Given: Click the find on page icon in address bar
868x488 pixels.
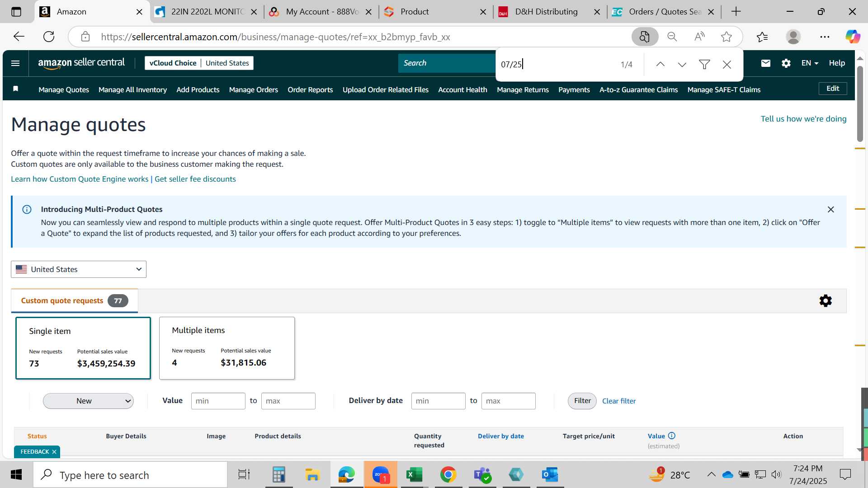Looking at the screenshot, I should (x=645, y=37).
